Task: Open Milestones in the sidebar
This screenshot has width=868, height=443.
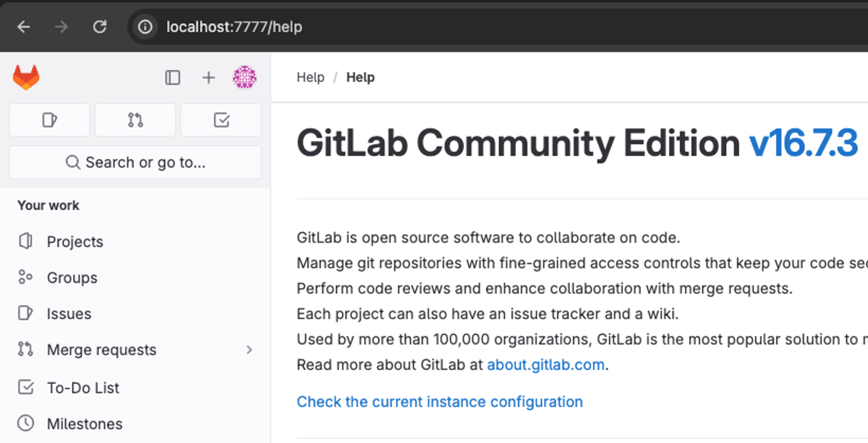Action: coord(135,423)
